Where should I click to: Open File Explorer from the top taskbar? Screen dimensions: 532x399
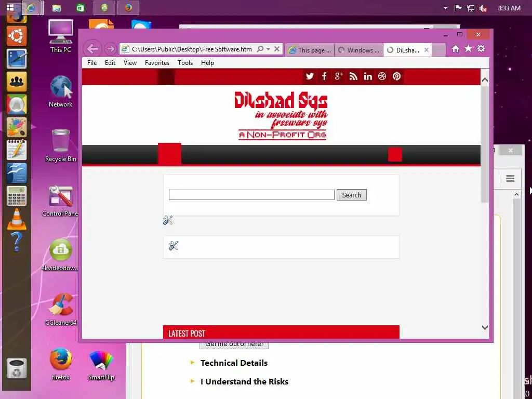57,8
